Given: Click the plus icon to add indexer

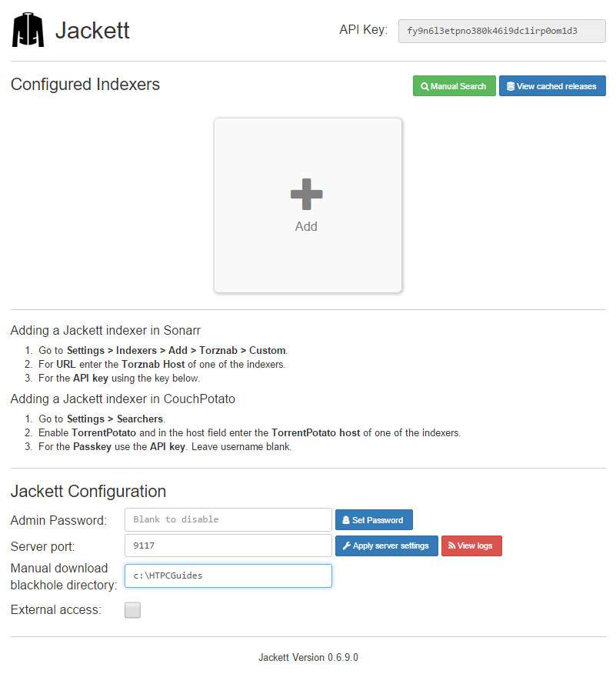Looking at the screenshot, I should [x=307, y=194].
